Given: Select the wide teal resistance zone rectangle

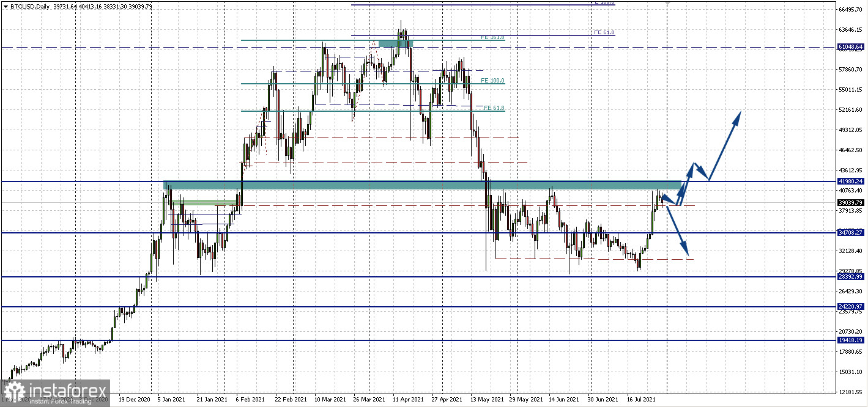Looking at the screenshot, I should pos(422,185).
